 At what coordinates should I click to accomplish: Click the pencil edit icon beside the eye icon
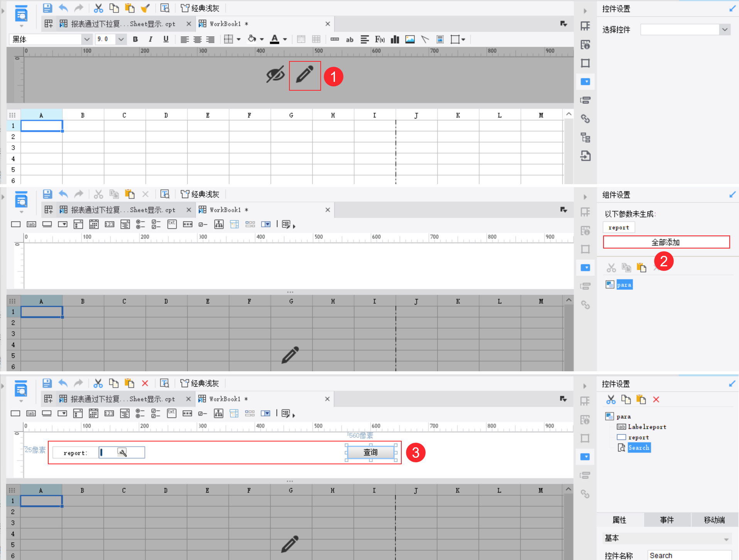304,75
